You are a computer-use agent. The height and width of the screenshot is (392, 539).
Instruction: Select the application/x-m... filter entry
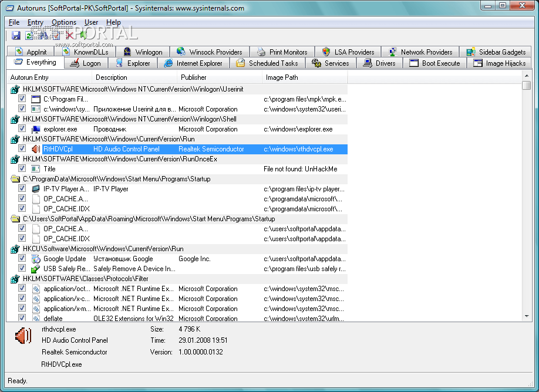pyautogui.click(x=177, y=309)
